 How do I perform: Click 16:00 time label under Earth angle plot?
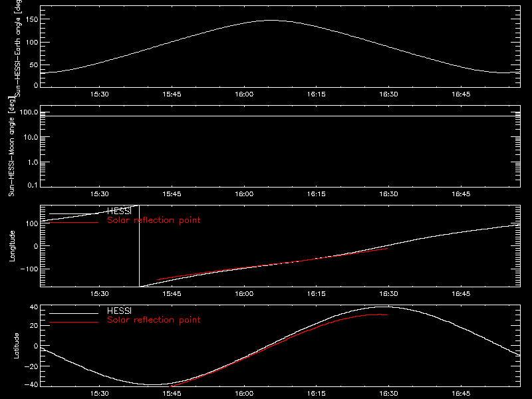[x=244, y=94]
